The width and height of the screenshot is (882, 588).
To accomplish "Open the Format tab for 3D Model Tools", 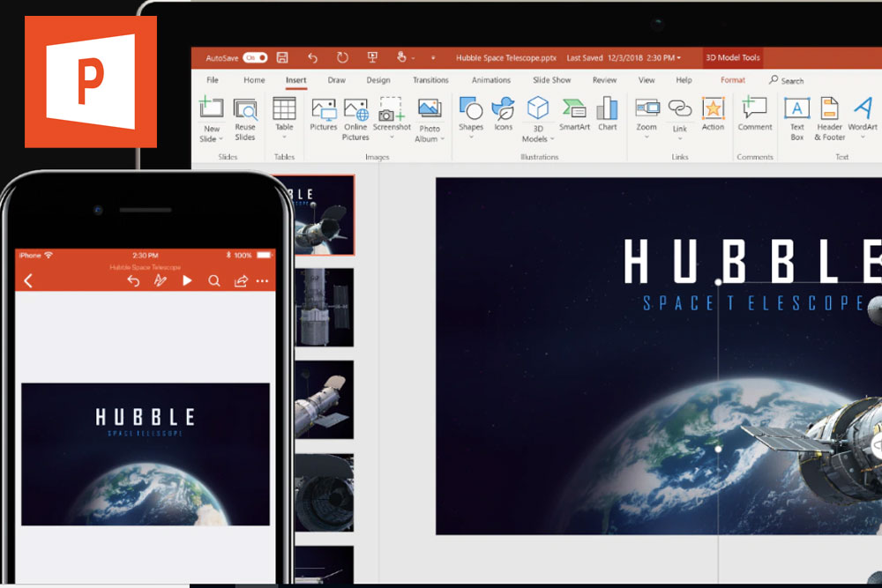I will click(x=733, y=80).
